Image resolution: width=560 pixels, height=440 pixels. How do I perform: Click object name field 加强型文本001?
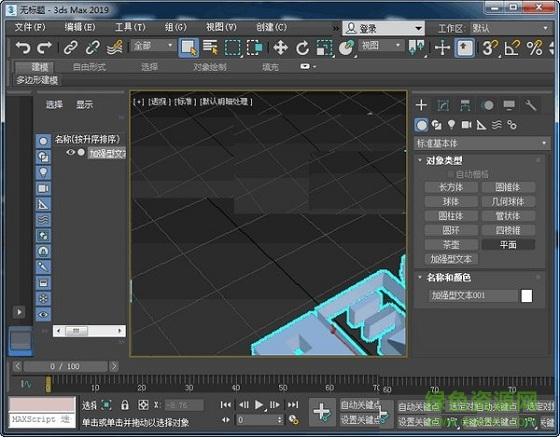473,296
